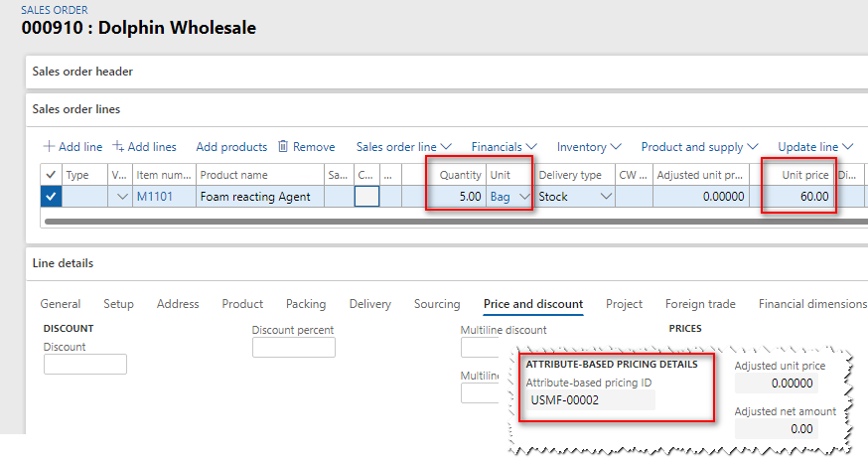Viewport: 868px width, 462px height.
Task: Click the Product name cell Foam reacting Agent
Action: click(260, 197)
